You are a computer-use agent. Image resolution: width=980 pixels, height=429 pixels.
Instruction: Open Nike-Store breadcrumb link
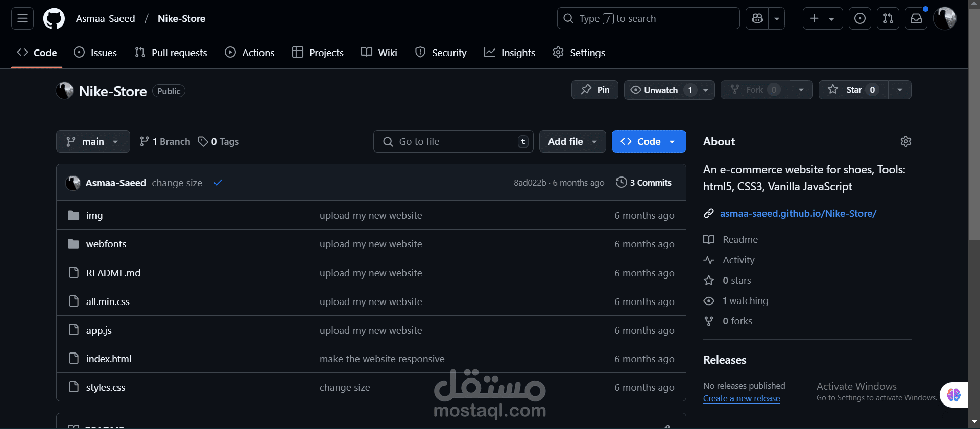[x=181, y=18]
